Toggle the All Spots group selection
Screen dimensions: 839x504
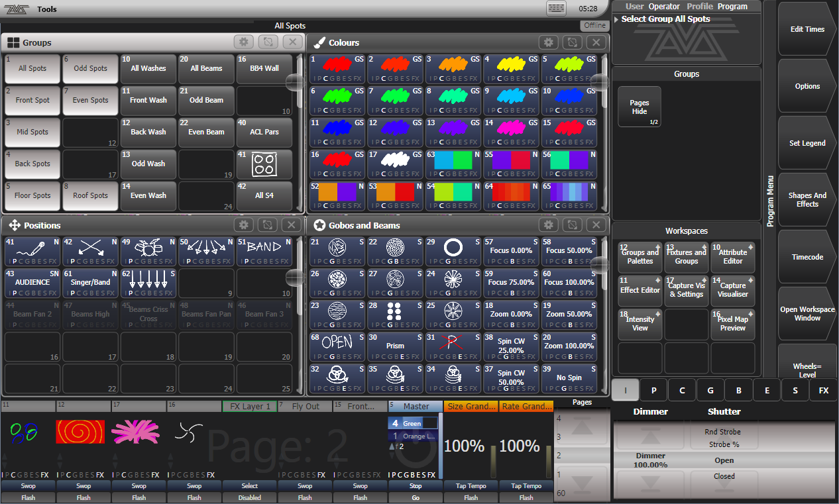(32, 69)
